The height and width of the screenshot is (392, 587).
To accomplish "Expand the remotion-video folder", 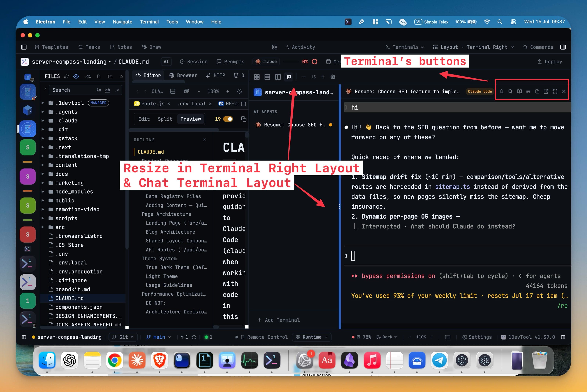I will tap(43, 209).
